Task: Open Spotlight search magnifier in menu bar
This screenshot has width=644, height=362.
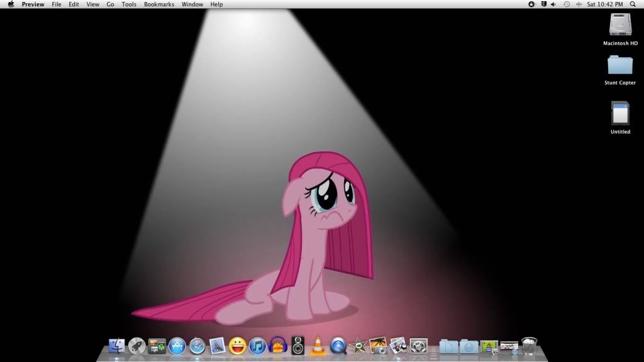Action: [x=633, y=4]
